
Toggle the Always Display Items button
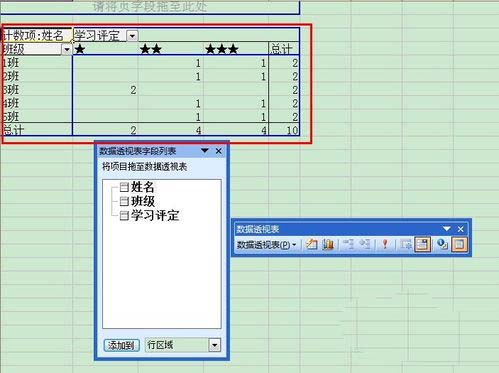(x=422, y=244)
